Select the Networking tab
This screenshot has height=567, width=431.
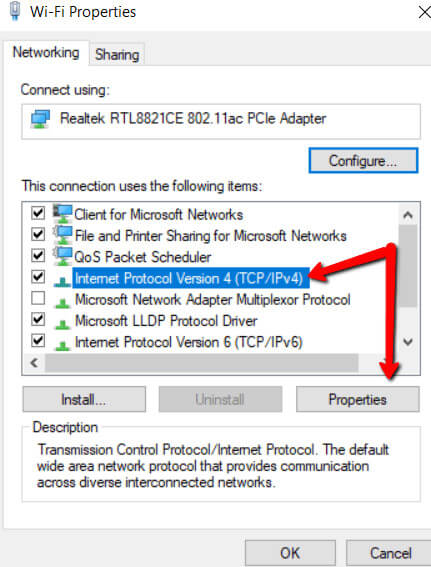[46, 52]
